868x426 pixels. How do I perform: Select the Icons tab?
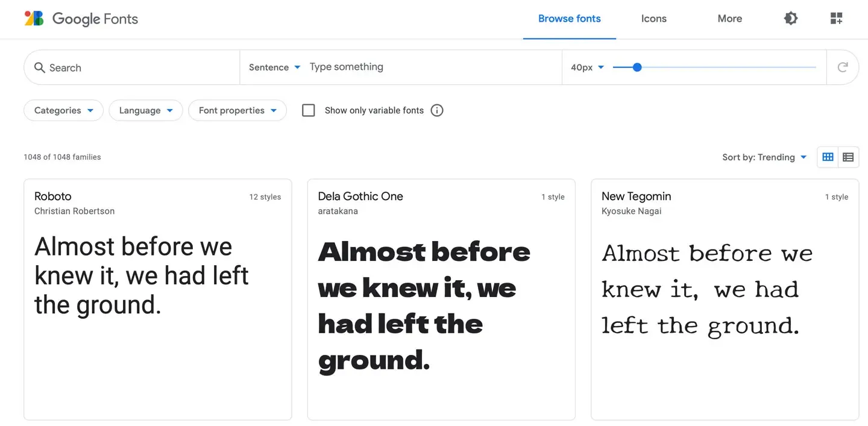[x=654, y=19]
